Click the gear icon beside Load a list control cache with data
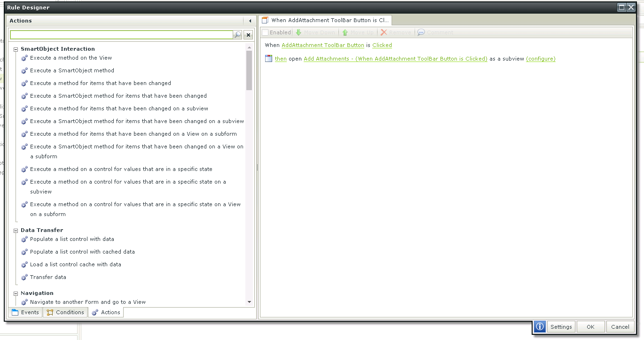The image size is (644, 340). 24,264
